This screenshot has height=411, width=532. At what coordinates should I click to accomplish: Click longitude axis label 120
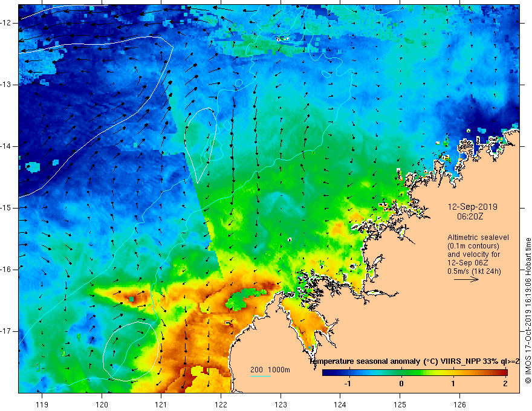[102, 404]
